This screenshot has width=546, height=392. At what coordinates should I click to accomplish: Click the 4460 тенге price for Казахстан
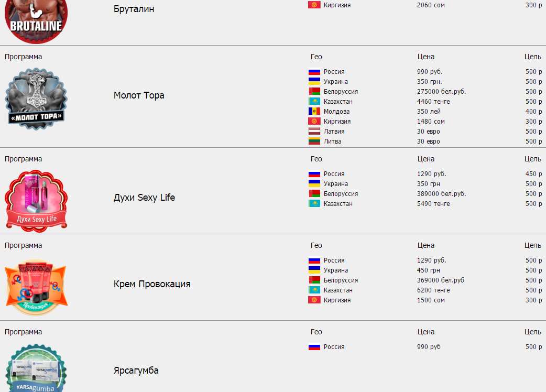(433, 102)
